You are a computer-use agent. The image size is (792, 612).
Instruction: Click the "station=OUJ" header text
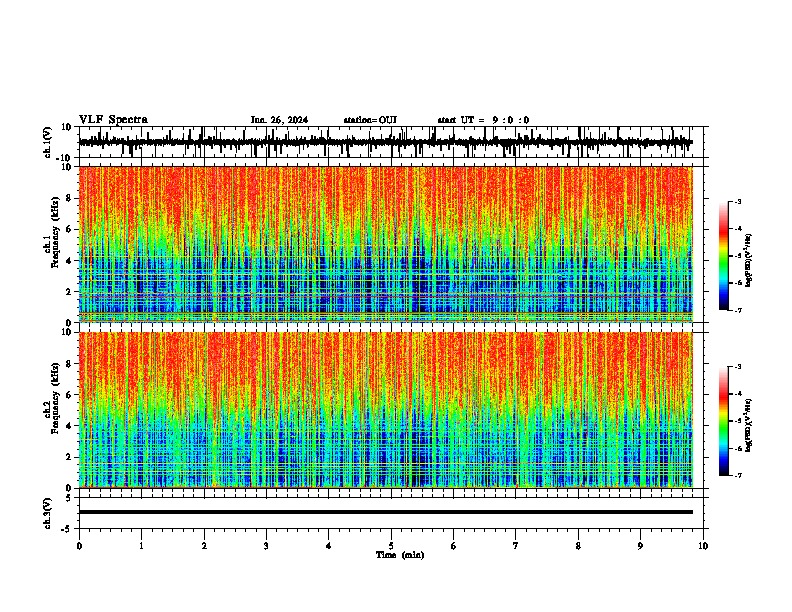pos(370,120)
